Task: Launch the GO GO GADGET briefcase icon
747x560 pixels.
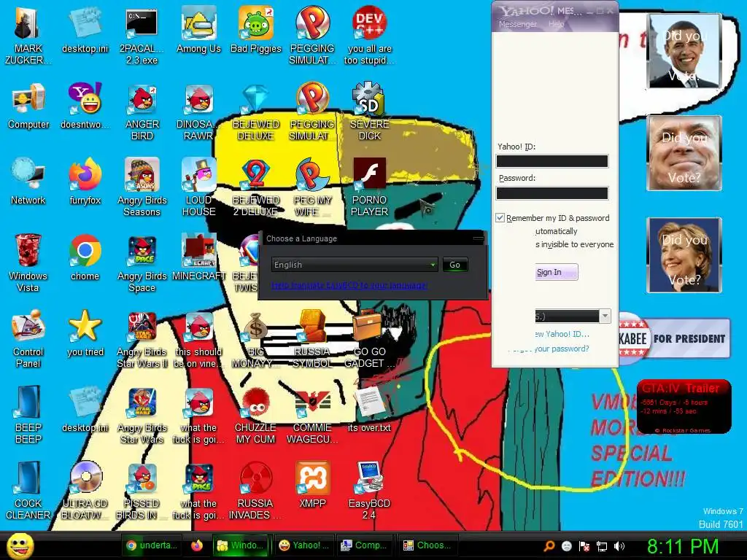Action: (x=370, y=338)
